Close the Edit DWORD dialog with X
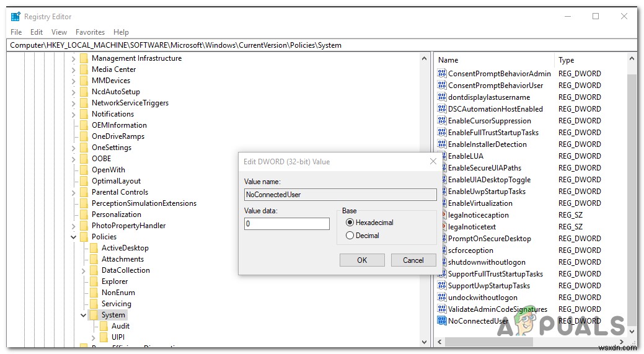Image resolution: width=644 pixels, height=354 pixels. tap(433, 161)
